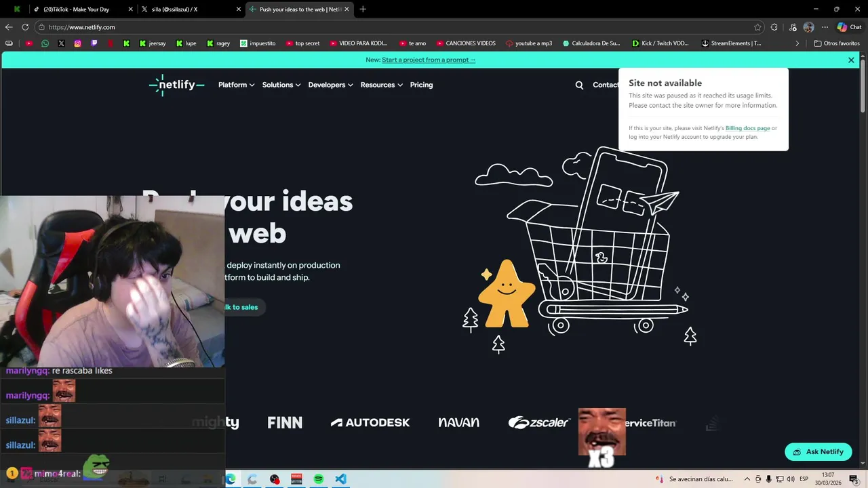
Task: Open OBS Studio from the taskbar
Action: (x=274, y=479)
